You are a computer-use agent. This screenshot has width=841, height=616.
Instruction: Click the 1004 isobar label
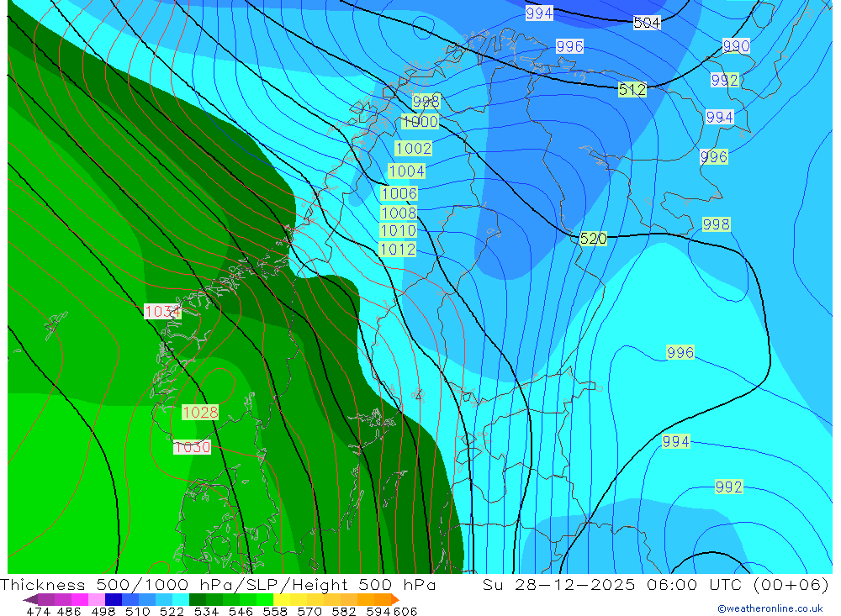[406, 171]
